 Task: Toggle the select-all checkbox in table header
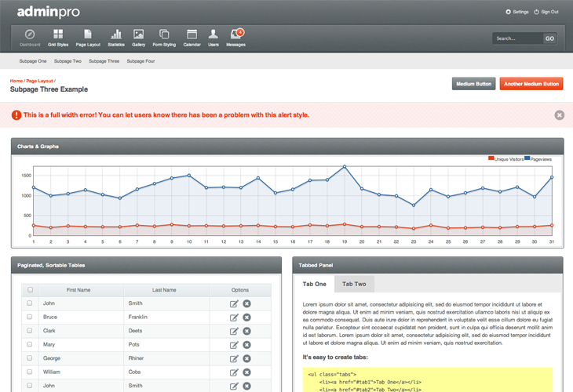[30, 290]
